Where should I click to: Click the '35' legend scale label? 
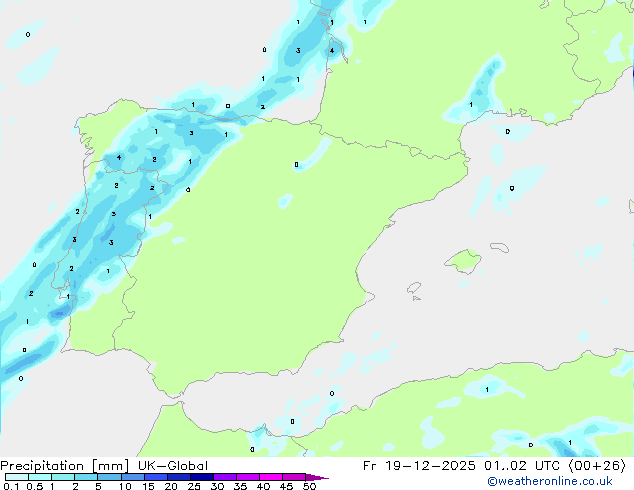click(240, 486)
